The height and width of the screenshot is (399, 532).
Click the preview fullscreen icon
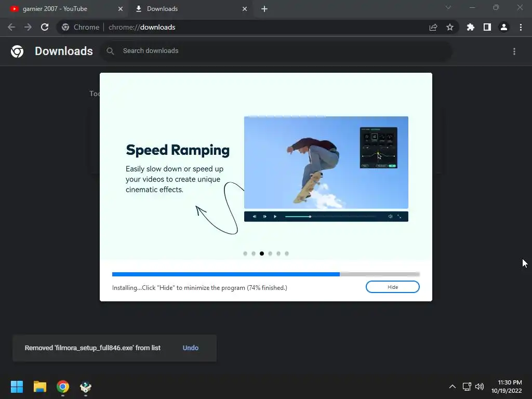tap(400, 217)
